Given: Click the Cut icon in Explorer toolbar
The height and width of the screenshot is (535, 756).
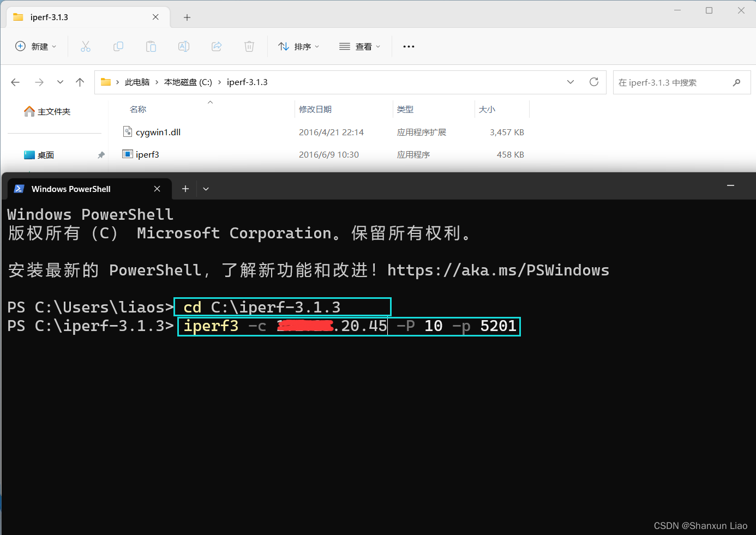Looking at the screenshot, I should click(85, 46).
